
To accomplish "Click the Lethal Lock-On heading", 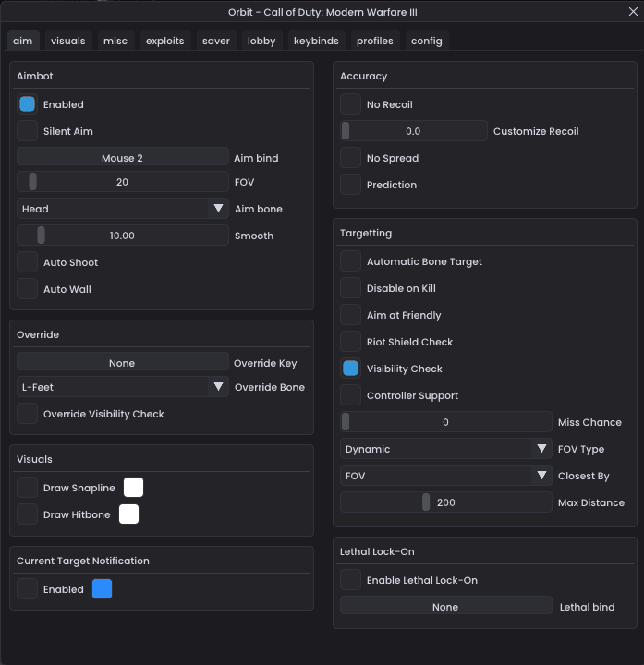I will [x=377, y=551].
